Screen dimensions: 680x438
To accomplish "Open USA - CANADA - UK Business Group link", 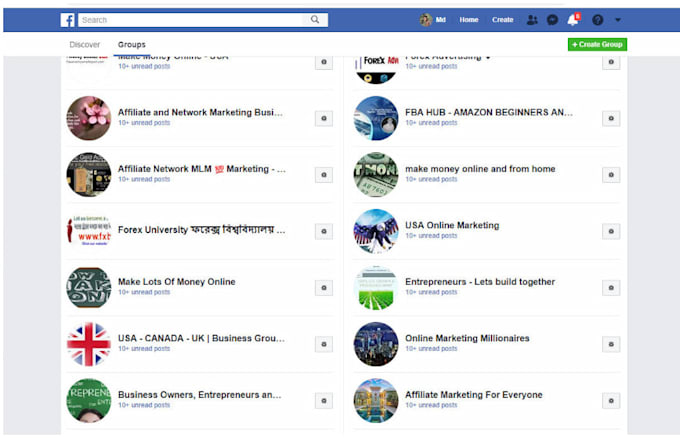I will [201, 338].
